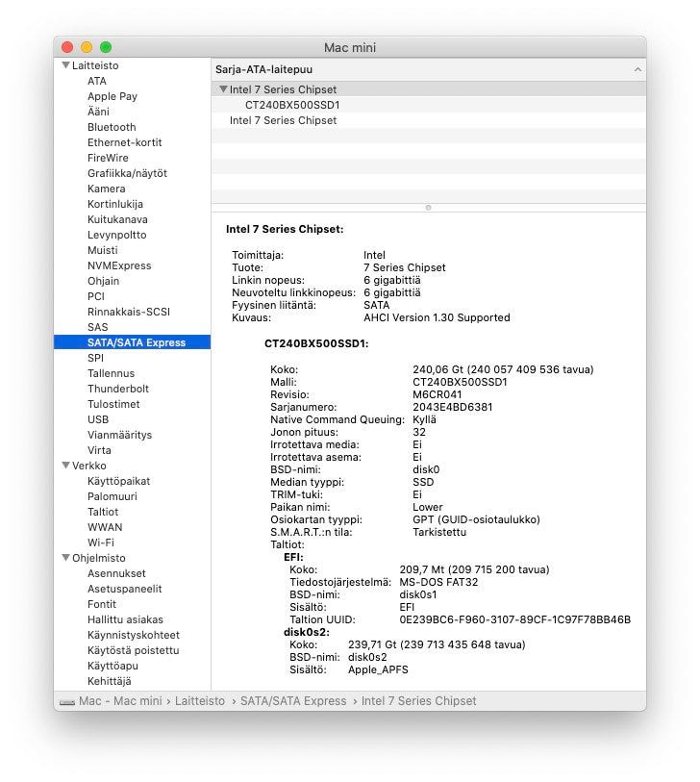Click SATA/SATA Express in the path bar

pyautogui.click(x=293, y=701)
